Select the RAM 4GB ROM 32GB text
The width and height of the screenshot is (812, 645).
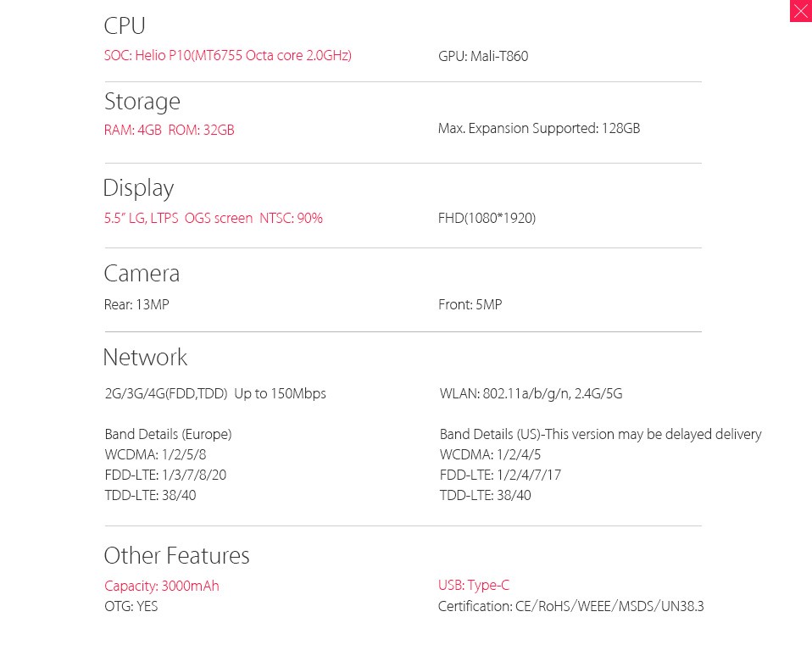(170, 130)
